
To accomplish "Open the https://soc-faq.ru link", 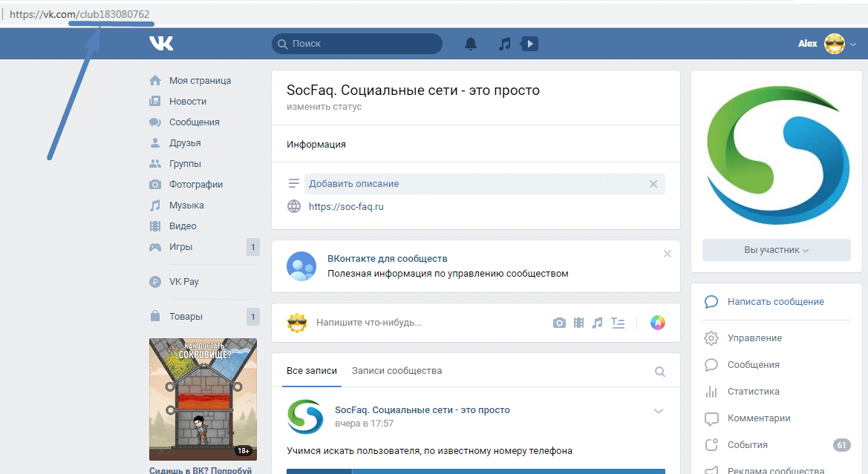I will (x=346, y=206).
